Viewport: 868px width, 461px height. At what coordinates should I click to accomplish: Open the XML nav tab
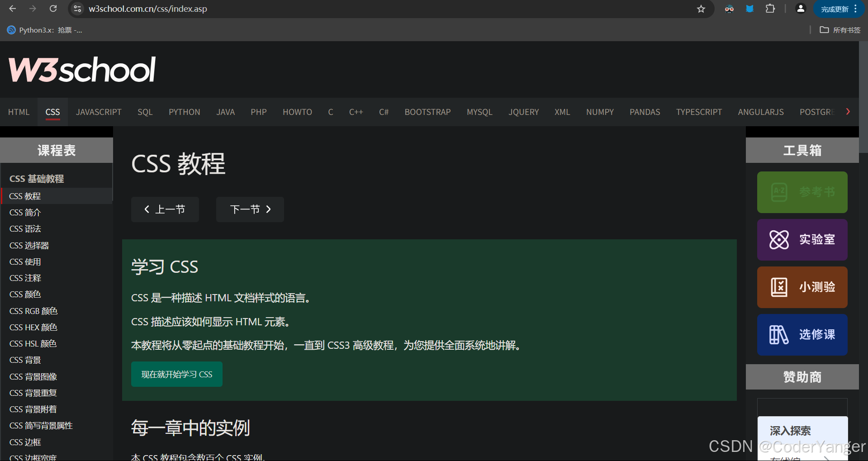[x=562, y=112]
